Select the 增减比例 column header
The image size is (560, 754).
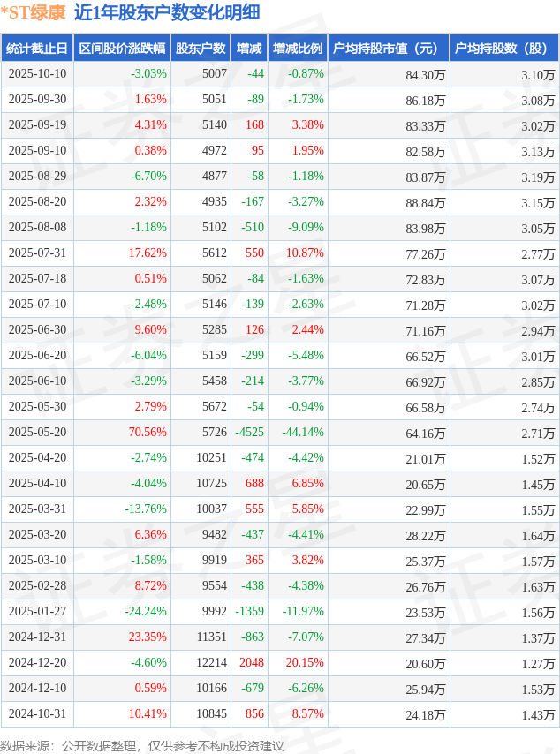click(x=298, y=49)
